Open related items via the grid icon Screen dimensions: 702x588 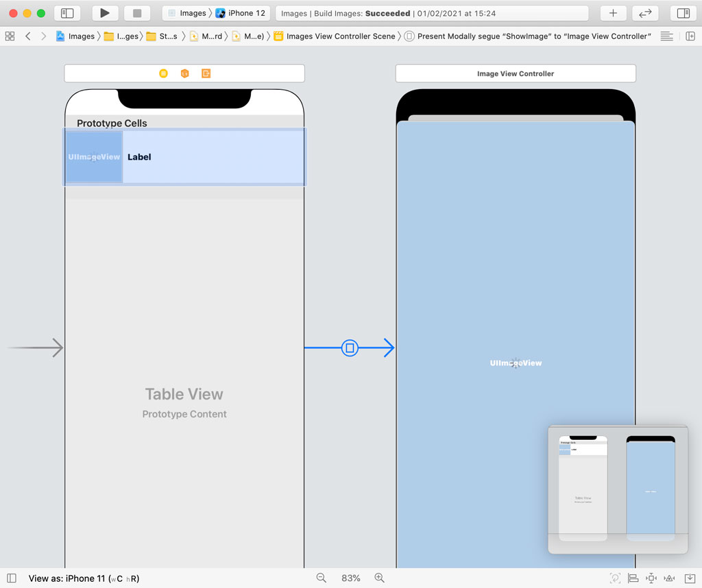click(x=9, y=36)
